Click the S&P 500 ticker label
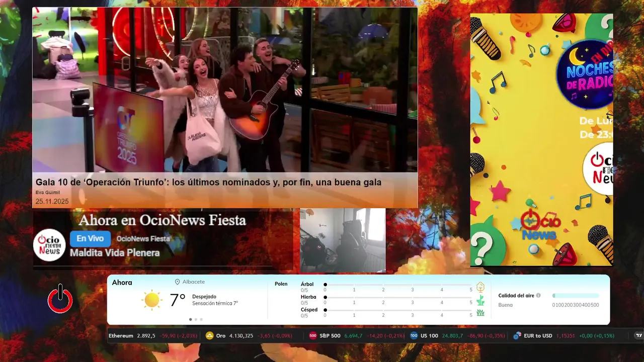 [330, 336]
